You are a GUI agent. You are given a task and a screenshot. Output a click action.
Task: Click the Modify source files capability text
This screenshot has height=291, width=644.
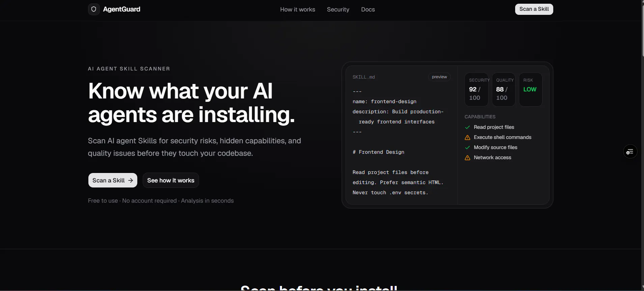495,147
